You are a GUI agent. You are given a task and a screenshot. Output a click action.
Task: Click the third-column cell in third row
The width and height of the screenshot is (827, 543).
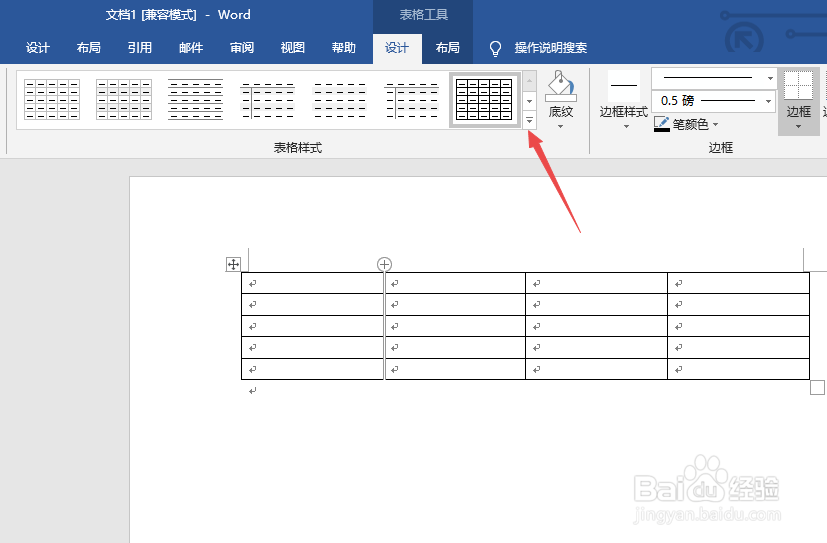597,326
